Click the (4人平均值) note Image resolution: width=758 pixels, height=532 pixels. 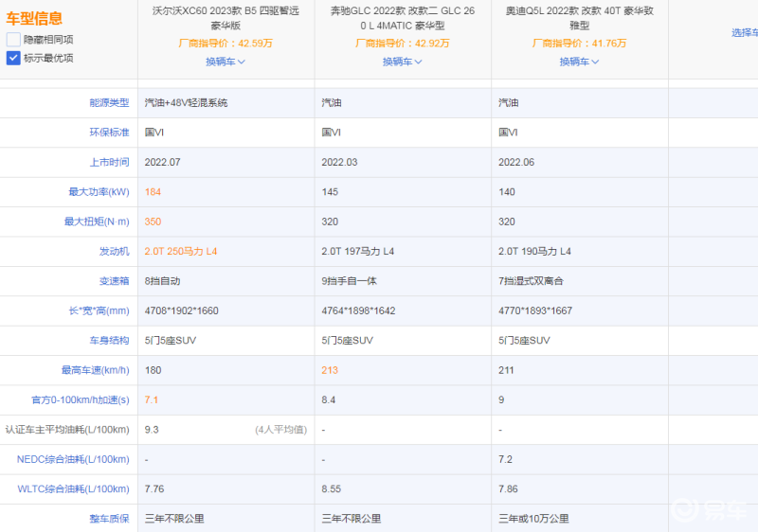pyautogui.click(x=280, y=430)
